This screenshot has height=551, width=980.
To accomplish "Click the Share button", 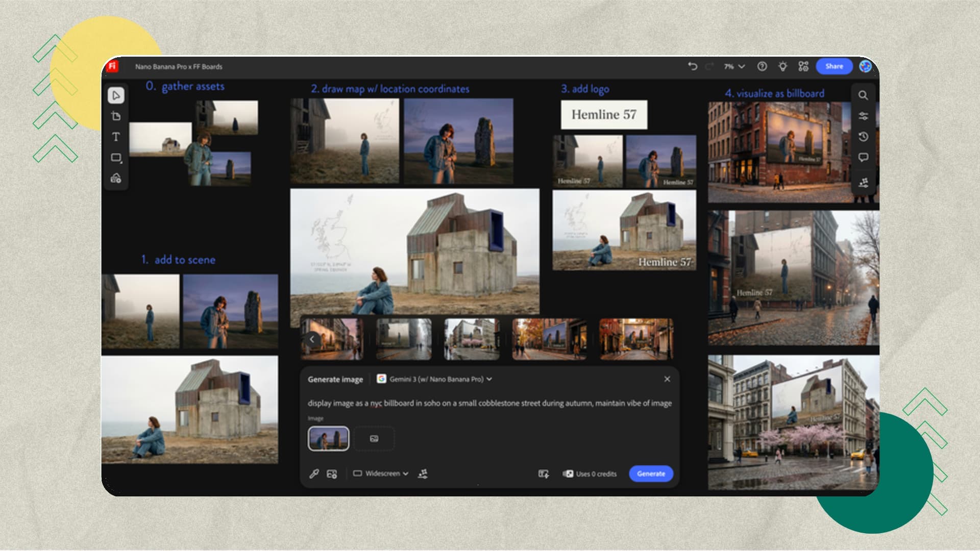I will [x=834, y=66].
